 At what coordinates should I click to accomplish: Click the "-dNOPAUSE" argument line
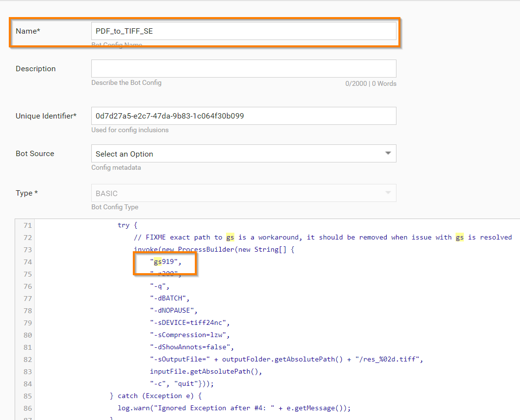point(173,311)
